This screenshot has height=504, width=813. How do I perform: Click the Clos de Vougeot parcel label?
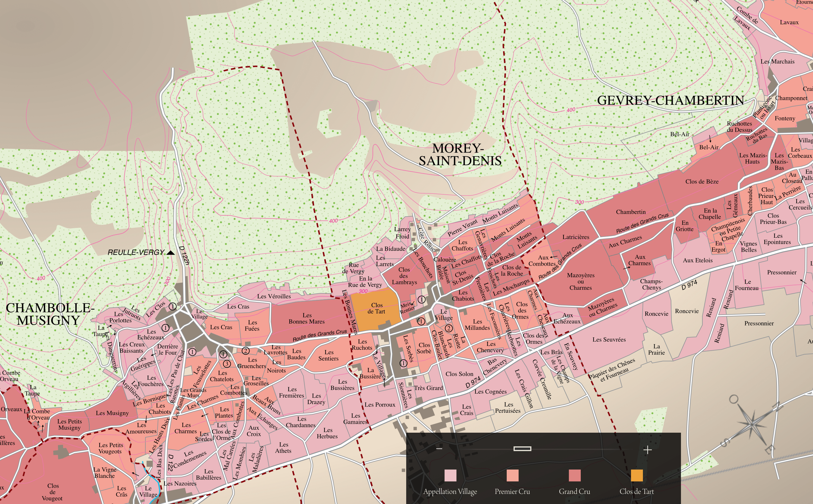[52, 492]
